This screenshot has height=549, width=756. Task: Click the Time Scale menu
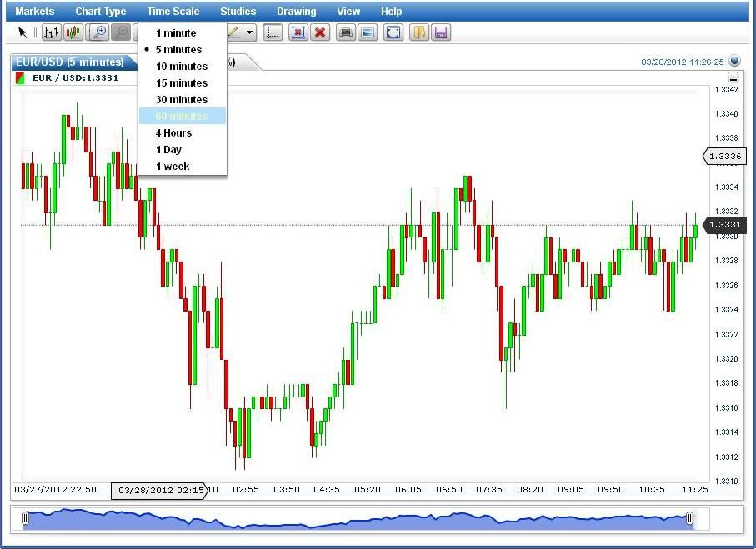tap(173, 12)
